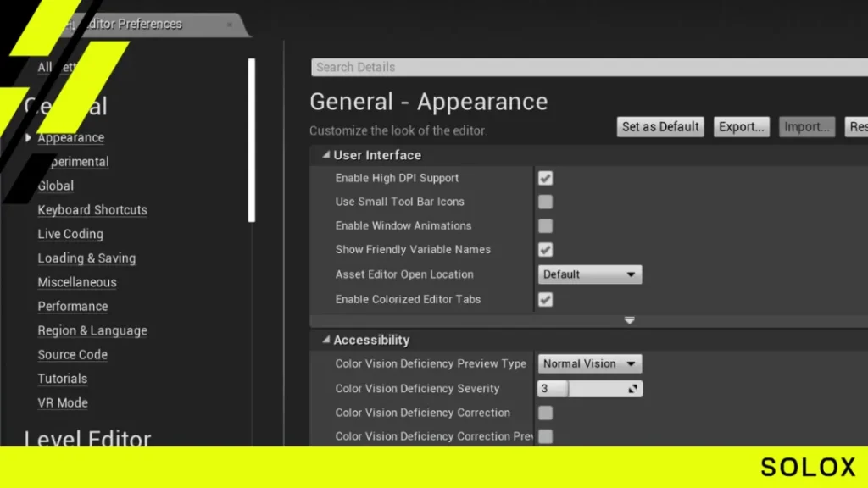
Task: Open Performance settings category
Action: (x=73, y=307)
